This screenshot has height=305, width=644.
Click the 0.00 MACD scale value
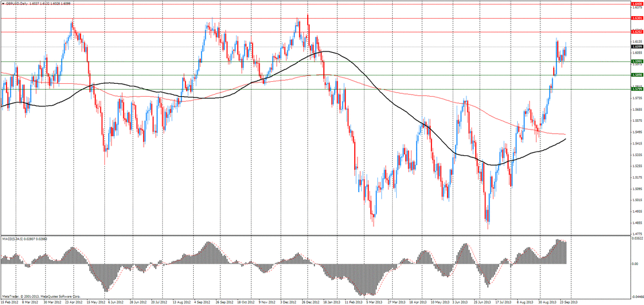(x=634, y=264)
